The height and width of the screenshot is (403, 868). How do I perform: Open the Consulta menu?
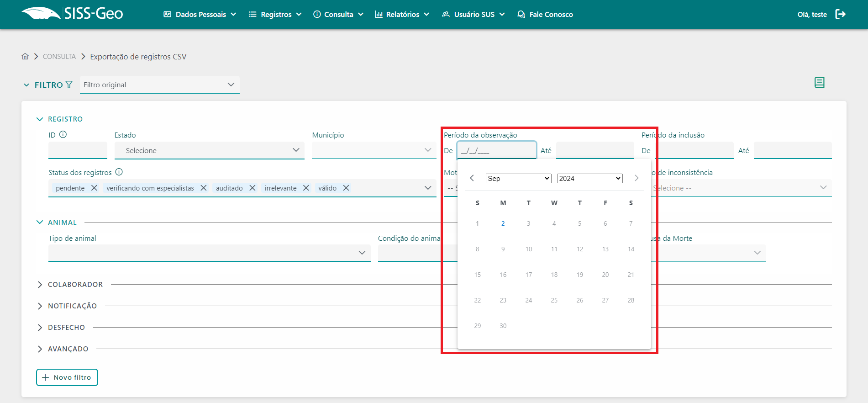pos(338,14)
